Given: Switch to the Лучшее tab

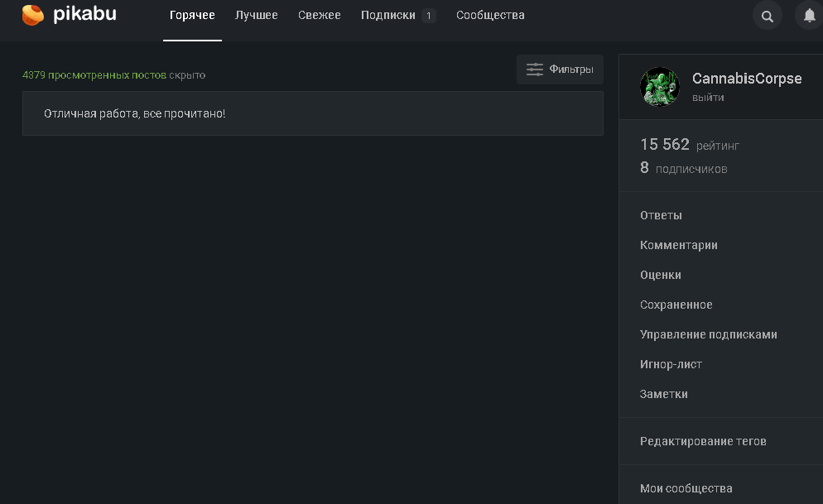Looking at the screenshot, I should click(257, 15).
